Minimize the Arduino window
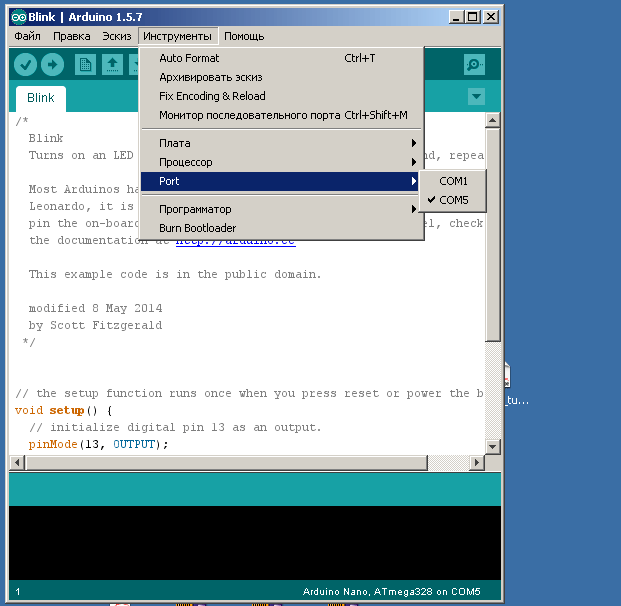The image size is (621, 606). pos(456,17)
